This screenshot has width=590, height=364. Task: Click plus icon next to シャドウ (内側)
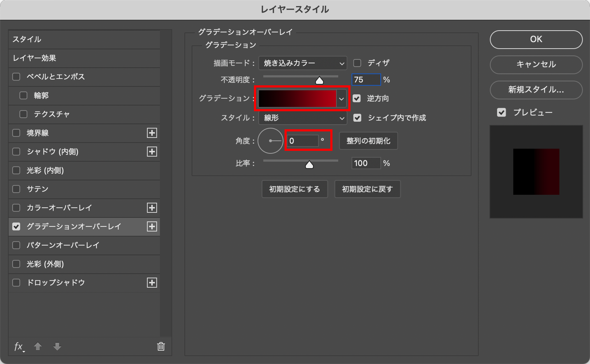coord(152,152)
